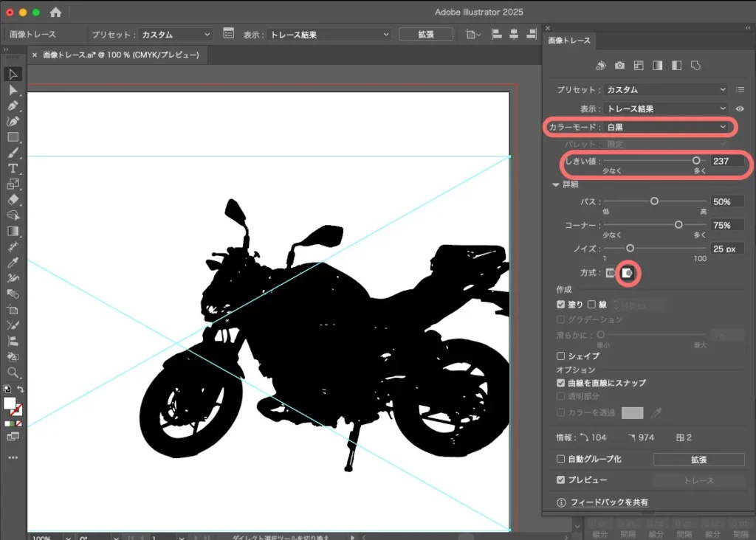Uncheck 曲線を直線にスナップ option
Image resolution: width=756 pixels, height=540 pixels.
[561, 383]
